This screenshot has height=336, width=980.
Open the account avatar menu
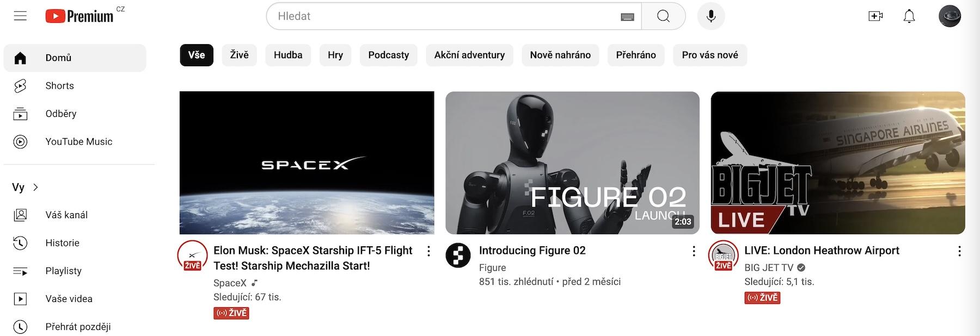(x=950, y=16)
